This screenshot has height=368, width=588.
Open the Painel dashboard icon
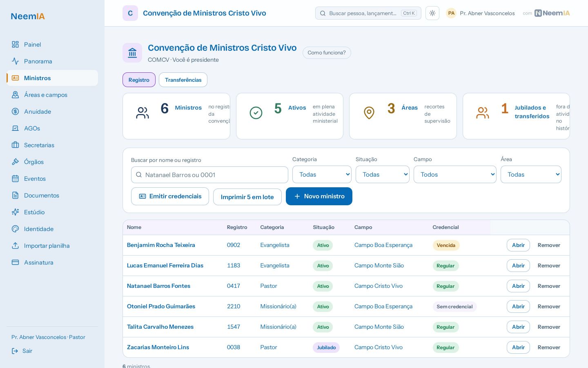(15, 45)
